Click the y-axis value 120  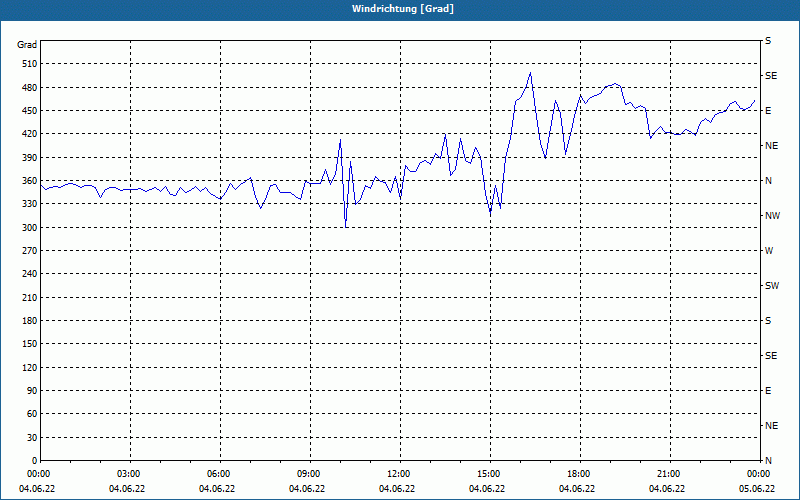(x=30, y=367)
